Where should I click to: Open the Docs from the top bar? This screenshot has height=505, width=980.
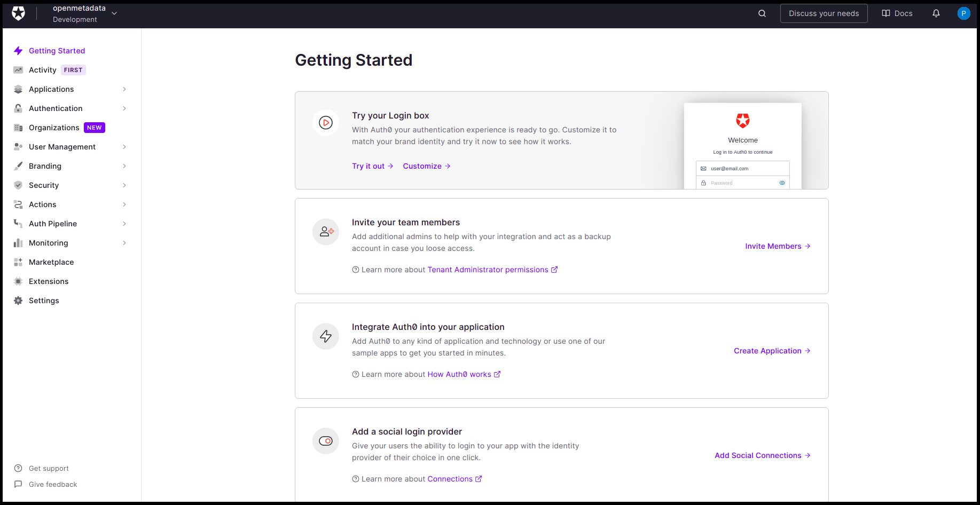(897, 13)
